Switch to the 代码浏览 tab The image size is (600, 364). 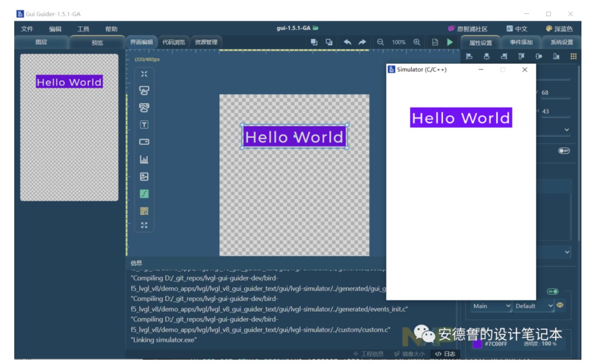[174, 42]
